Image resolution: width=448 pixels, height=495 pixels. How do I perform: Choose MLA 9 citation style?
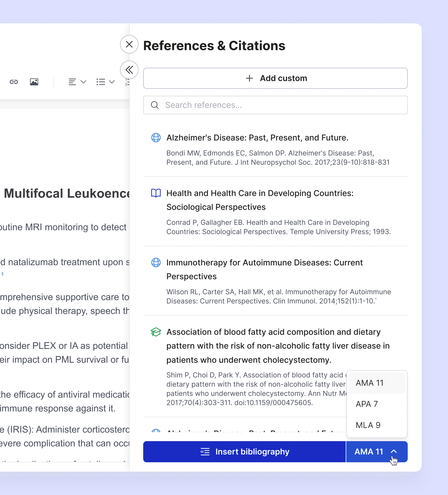377,425
